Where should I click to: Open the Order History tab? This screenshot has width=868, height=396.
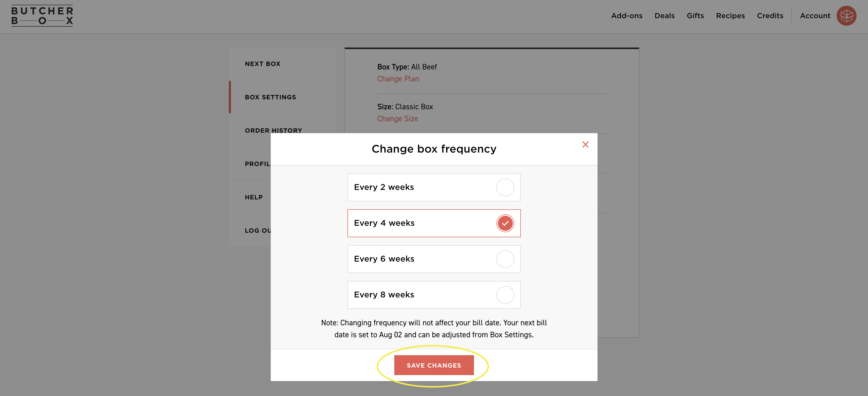pos(273,130)
